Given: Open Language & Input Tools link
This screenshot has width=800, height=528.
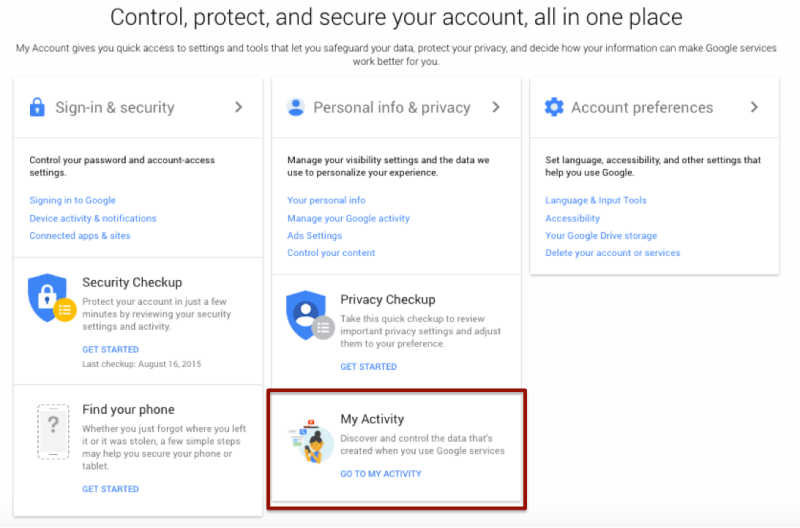Looking at the screenshot, I should [x=595, y=200].
